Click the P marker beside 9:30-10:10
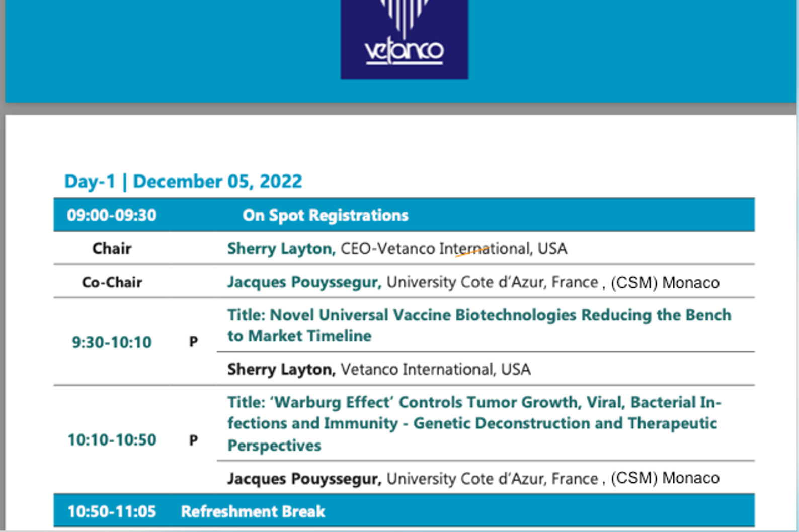This screenshot has height=532, width=799. [193, 342]
